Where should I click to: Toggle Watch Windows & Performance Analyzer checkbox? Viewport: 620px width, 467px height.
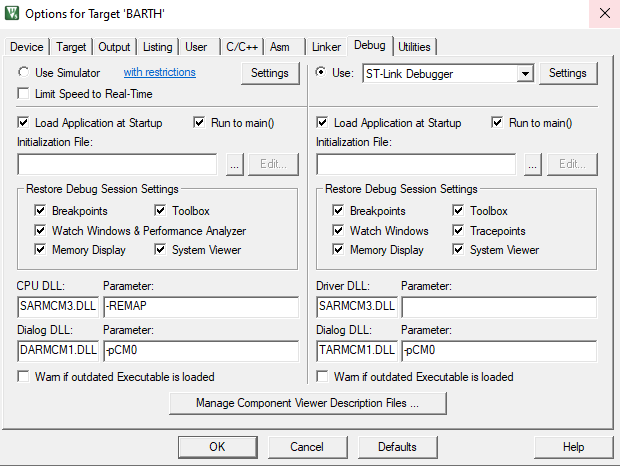pyautogui.click(x=40, y=231)
